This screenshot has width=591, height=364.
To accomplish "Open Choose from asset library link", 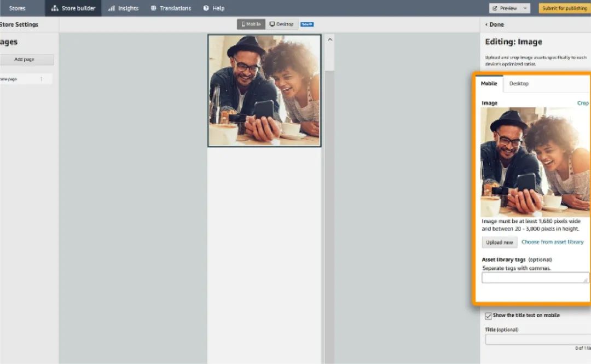I will click(552, 242).
